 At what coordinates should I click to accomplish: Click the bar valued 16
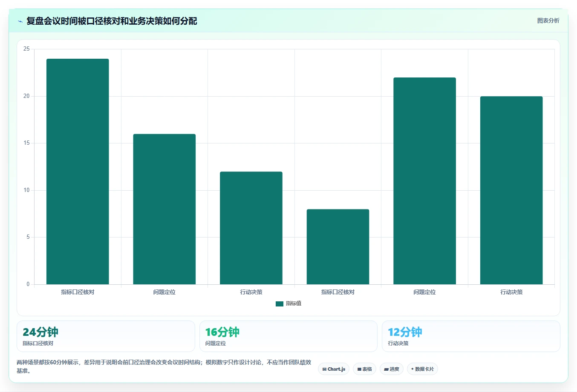(164, 209)
